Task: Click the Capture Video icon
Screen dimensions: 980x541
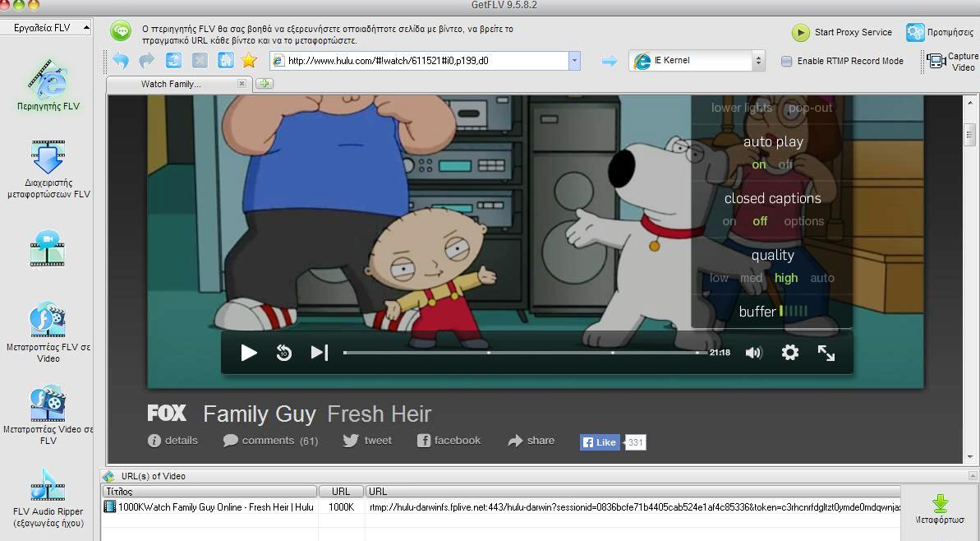Action: [x=937, y=61]
